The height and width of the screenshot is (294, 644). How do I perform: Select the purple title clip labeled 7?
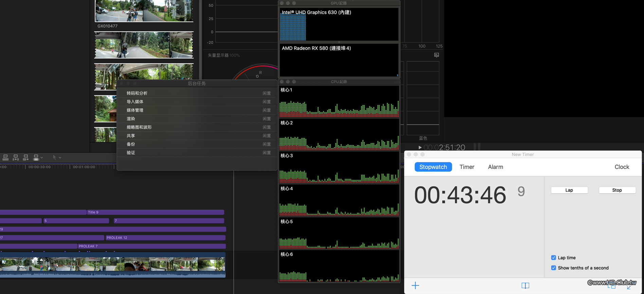point(169,221)
